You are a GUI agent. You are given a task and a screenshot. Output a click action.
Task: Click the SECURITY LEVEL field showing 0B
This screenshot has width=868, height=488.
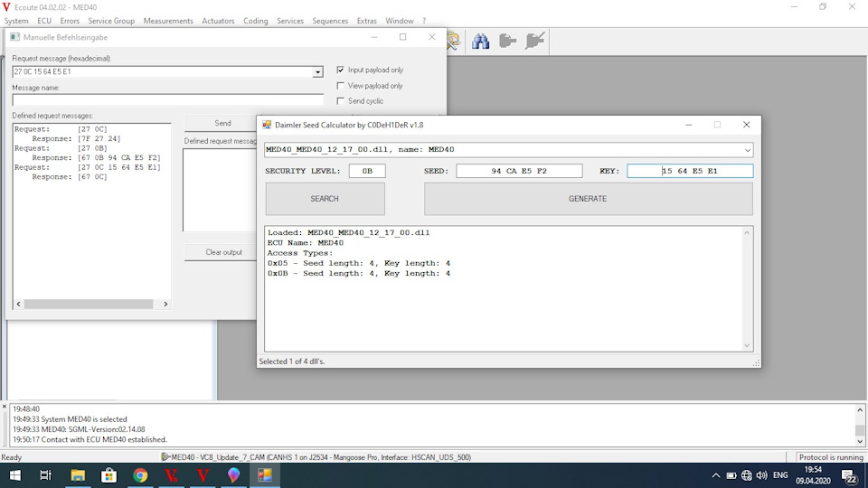coord(367,171)
